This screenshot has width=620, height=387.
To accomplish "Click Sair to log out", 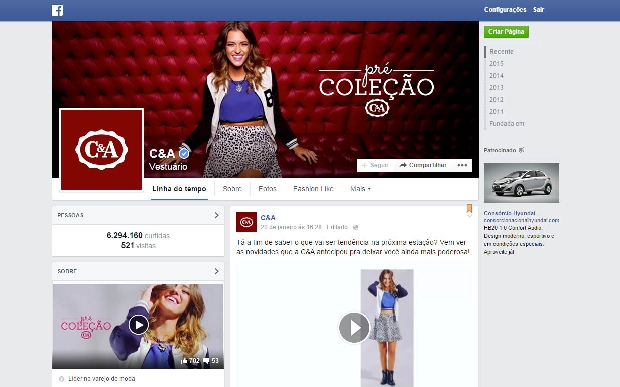I will [538, 9].
